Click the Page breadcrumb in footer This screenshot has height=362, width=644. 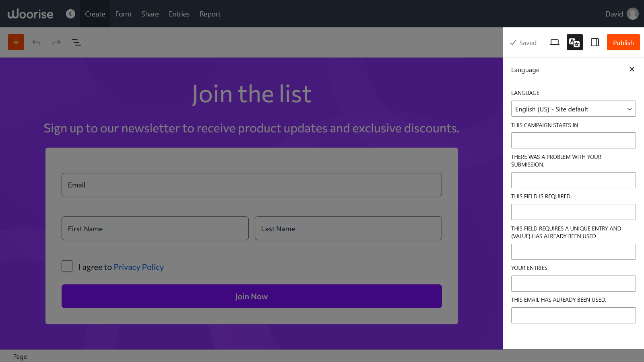20,356
